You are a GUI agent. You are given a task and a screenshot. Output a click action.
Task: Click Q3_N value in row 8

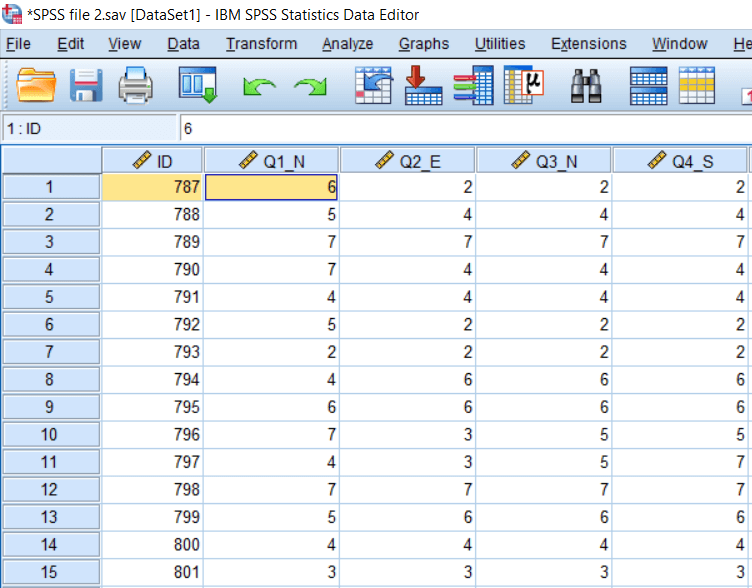543,380
